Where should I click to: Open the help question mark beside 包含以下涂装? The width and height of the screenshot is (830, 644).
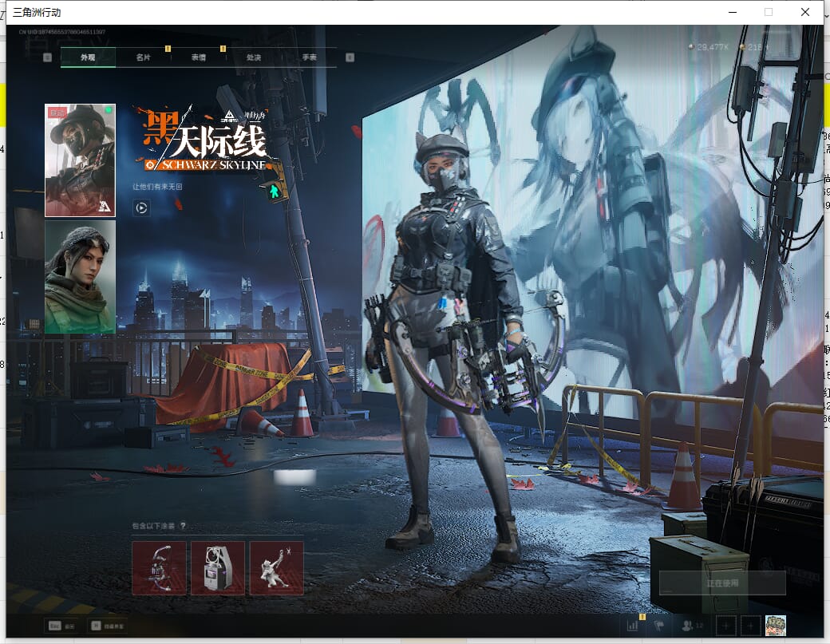point(183,526)
